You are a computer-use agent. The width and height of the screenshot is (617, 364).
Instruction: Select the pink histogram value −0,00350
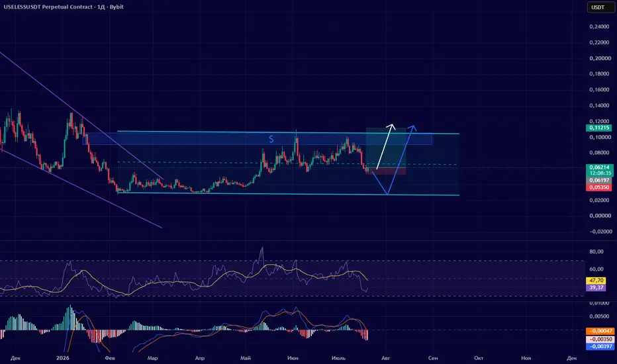point(600,340)
